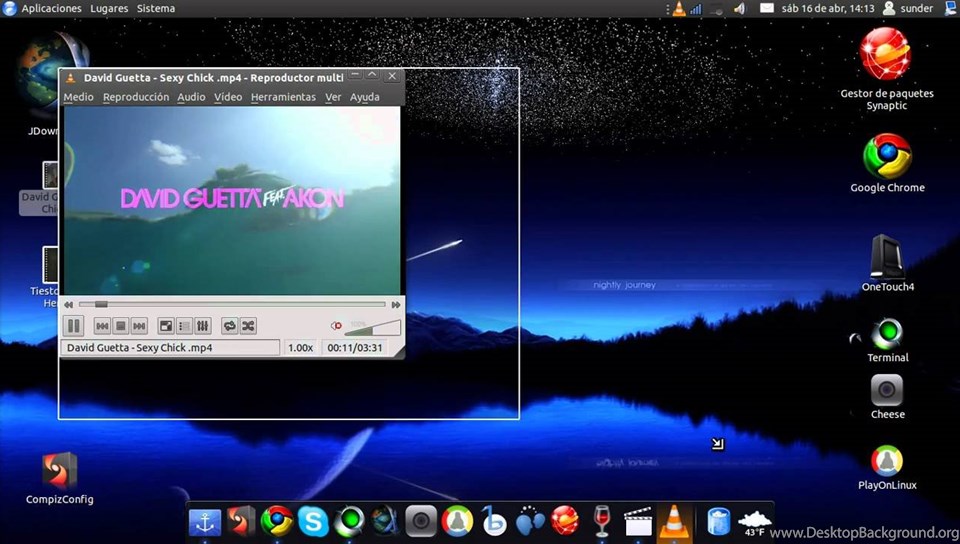Click the VLC video display area

(232, 201)
